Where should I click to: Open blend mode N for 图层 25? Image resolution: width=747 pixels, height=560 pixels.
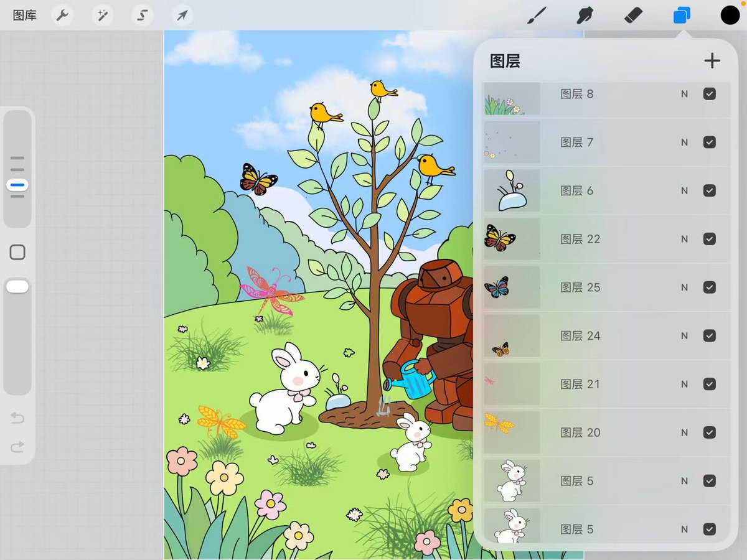point(684,287)
